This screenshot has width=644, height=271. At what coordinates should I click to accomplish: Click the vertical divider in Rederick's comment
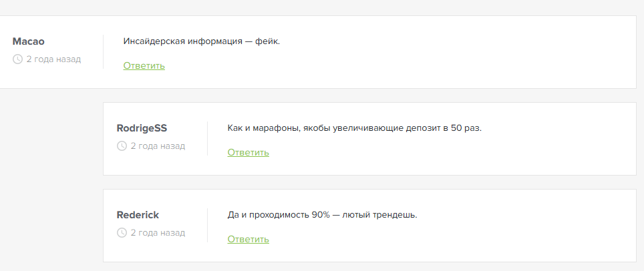pos(207,226)
